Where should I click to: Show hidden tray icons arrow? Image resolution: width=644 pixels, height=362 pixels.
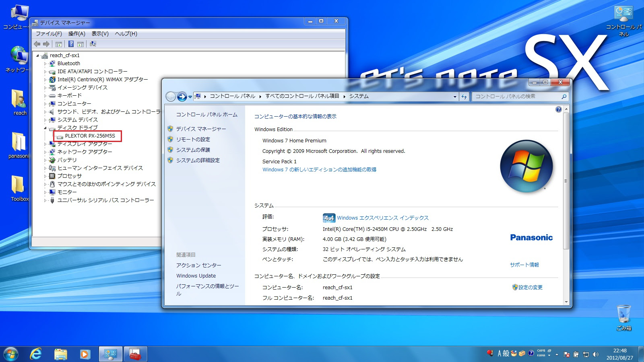pyautogui.click(x=557, y=354)
